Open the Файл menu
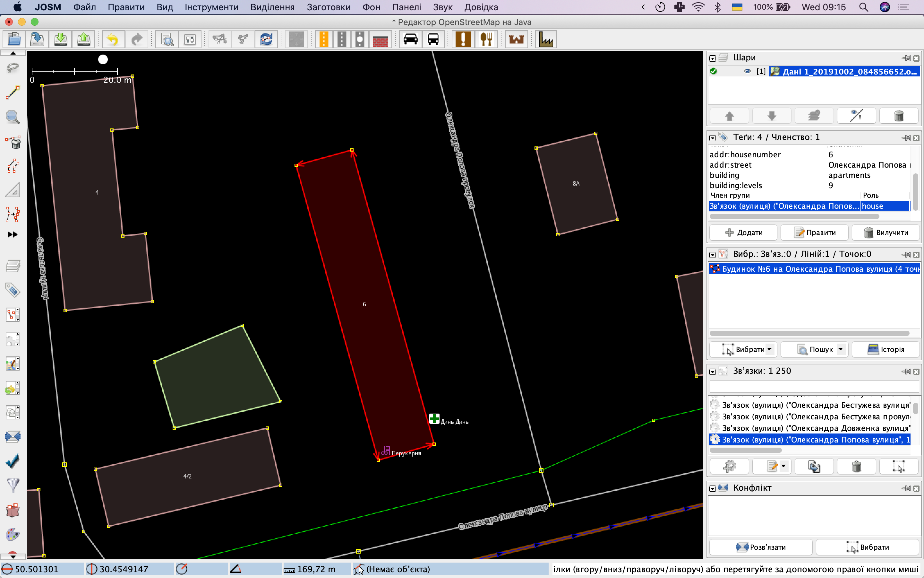Viewport: 924px width, 578px height. [x=84, y=7]
